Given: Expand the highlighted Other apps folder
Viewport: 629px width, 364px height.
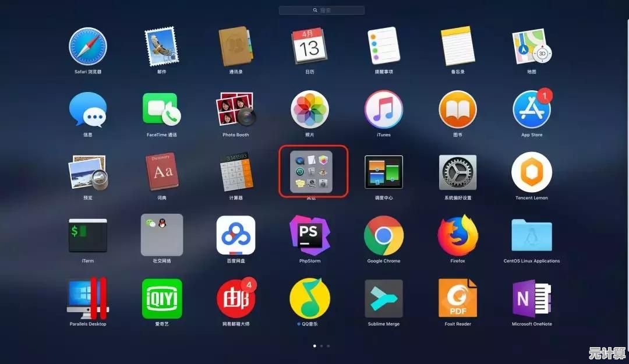Looking at the screenshot, I should tap(311, 172).
